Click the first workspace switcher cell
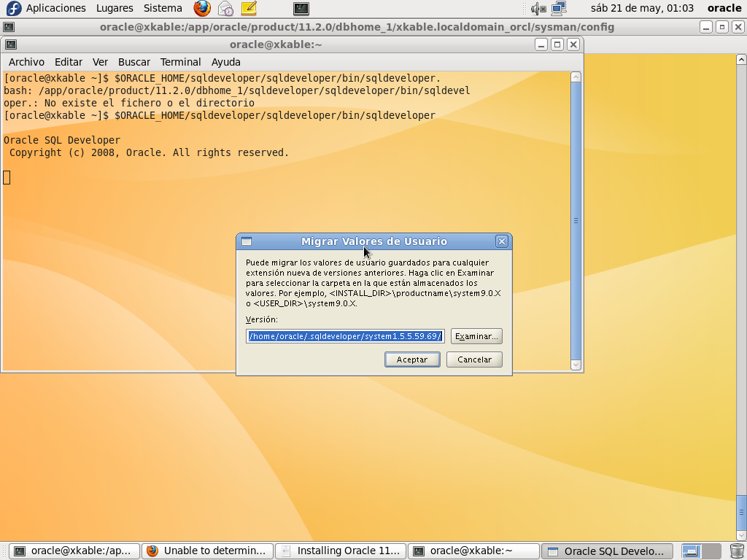Image resolution: width=747 pixels, height=560 pixels. tap(691, 551)
